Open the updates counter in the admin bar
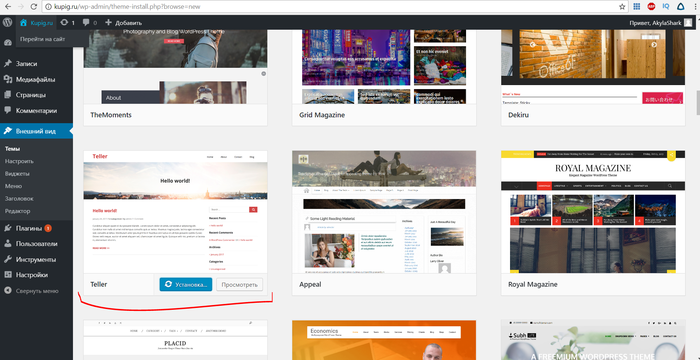Viewport: 700px width, 360px height. (67, 22)
